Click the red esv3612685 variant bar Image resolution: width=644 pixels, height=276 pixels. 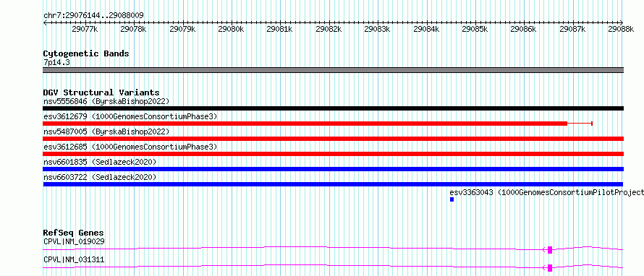[x=334, y=154]
